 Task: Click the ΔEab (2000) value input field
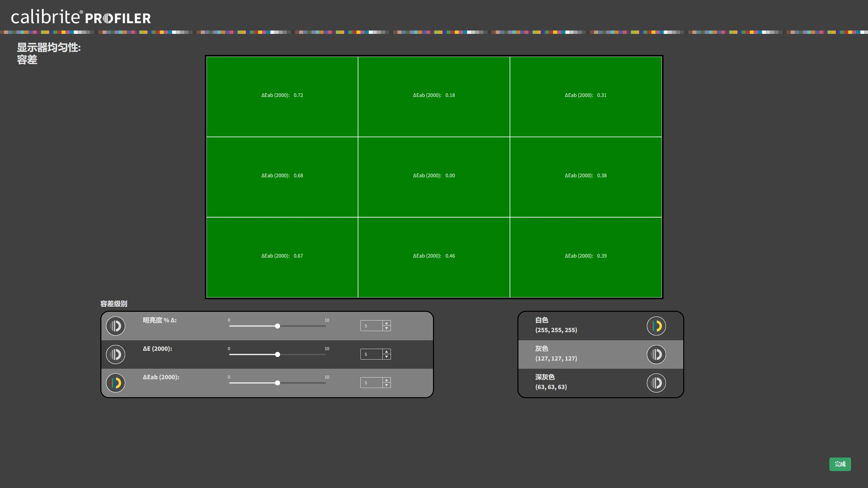point(371,383)
